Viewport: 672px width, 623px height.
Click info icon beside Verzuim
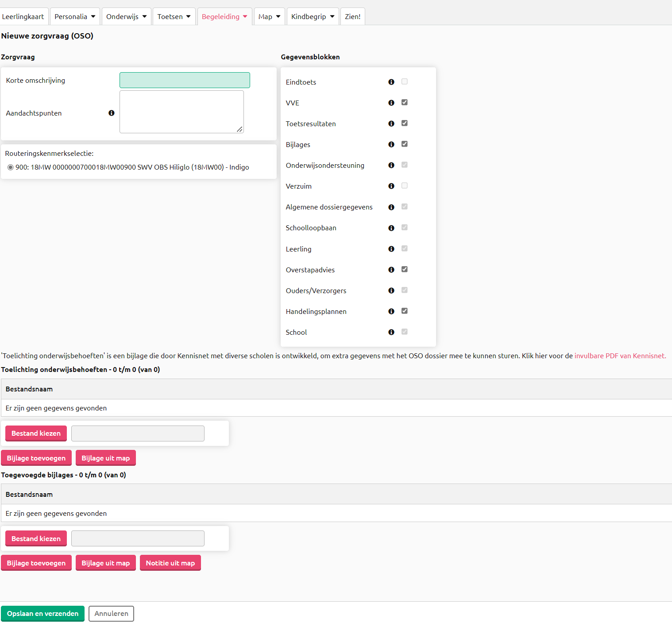click(x=391, y=186)
